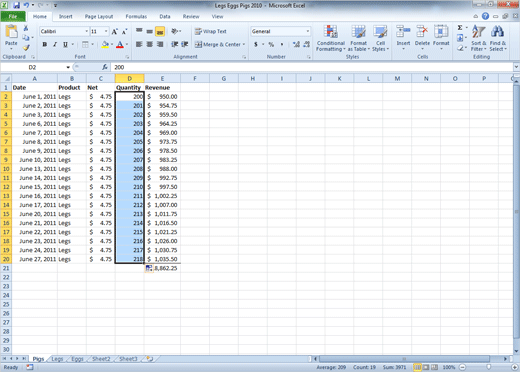Open Format as Table gallery

click(x=359, y=38)
